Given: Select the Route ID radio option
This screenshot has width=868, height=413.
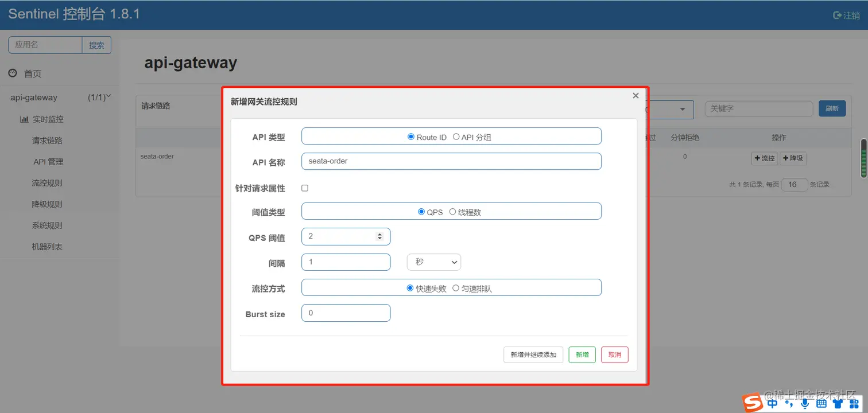Looking at the screenshot, I should 411,137.
